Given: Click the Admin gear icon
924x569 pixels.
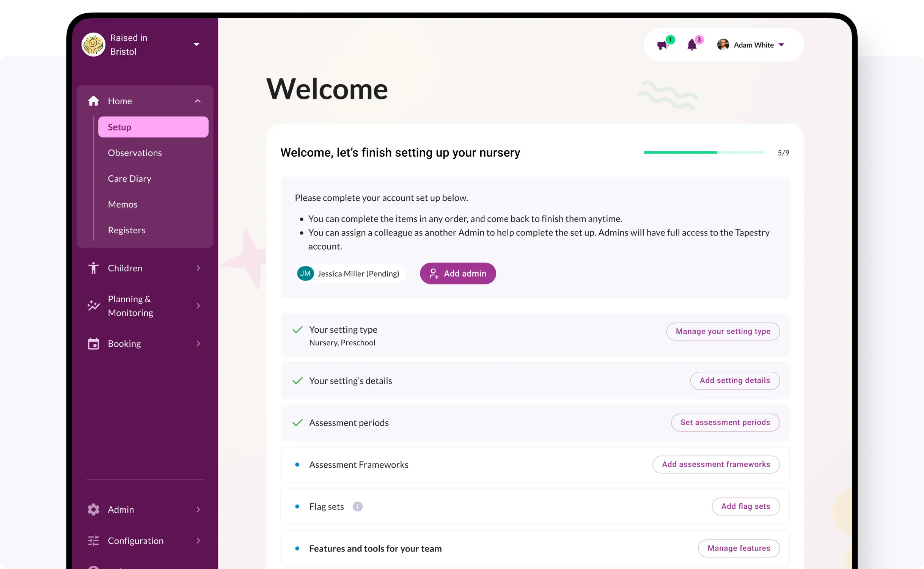Looking at the screenshot, I should (93, 509).
